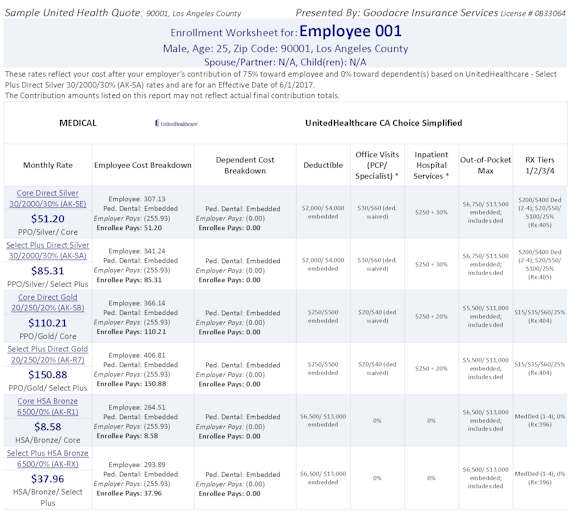Click Employee: 264.51 value
This screenshot has height=512, width=570.
click(137, 407)
